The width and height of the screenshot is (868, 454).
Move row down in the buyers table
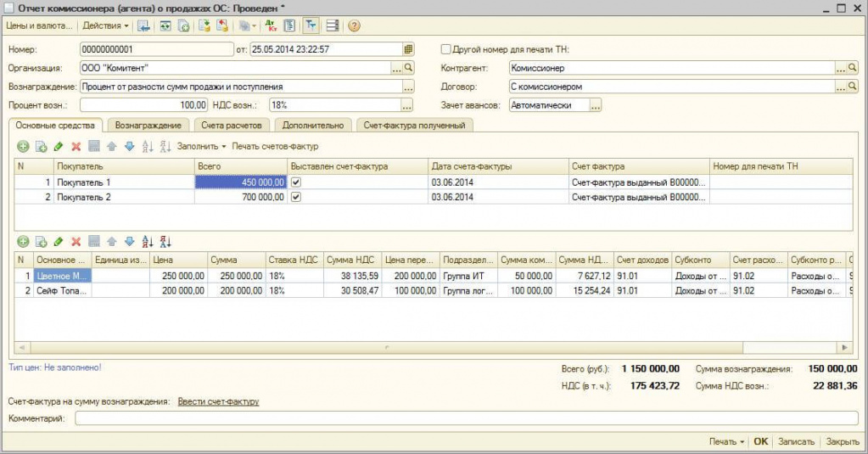tap(129, 147)
